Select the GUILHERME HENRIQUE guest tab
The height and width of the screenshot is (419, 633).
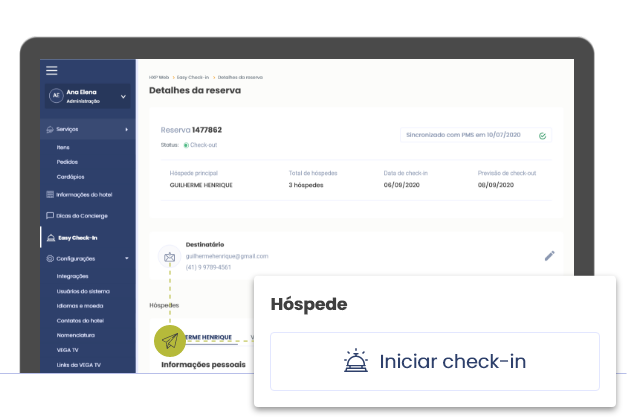pos(208,338)
